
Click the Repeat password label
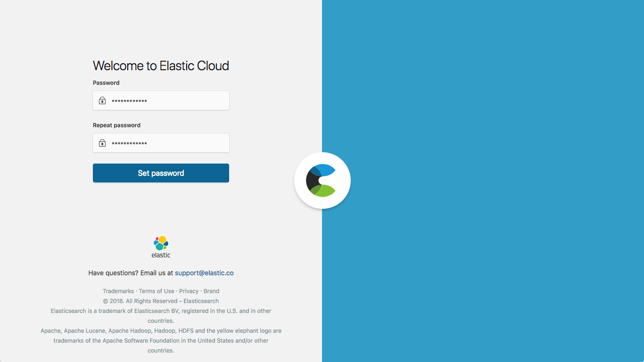(x=116, y=125)
